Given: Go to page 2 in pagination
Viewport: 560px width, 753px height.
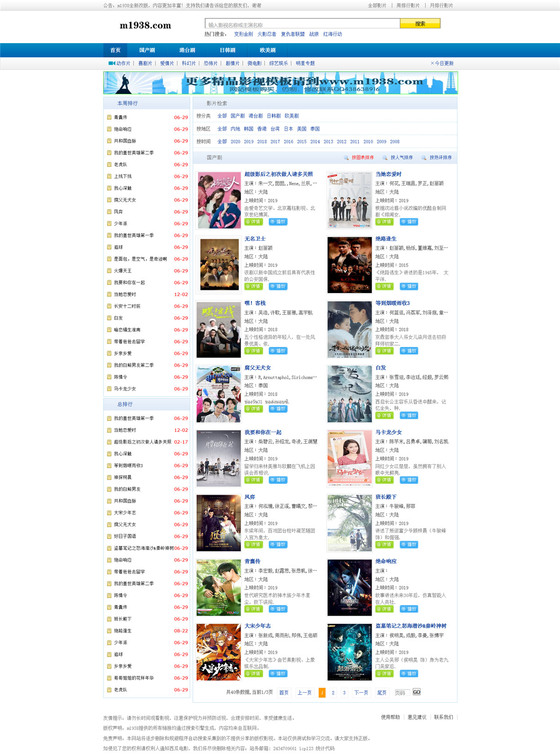Looking at the screenshot, I should (333, 693).
